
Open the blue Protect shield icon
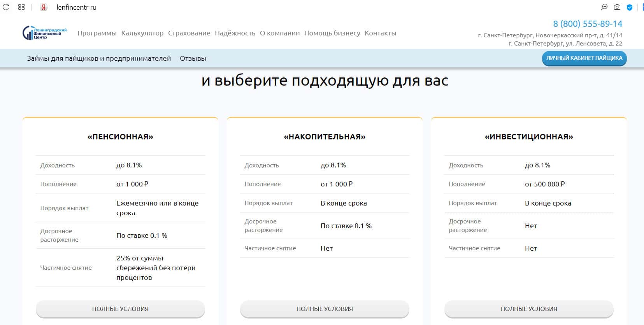tap(630, 7)
